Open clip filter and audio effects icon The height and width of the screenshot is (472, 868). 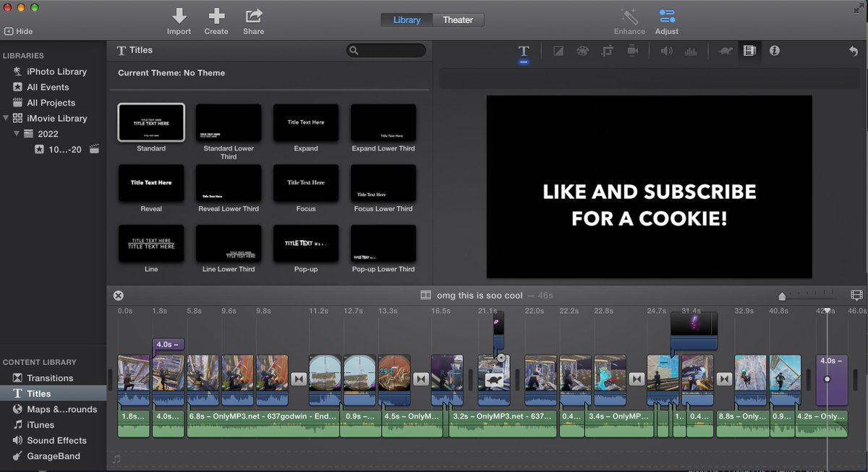click(749, 51)
